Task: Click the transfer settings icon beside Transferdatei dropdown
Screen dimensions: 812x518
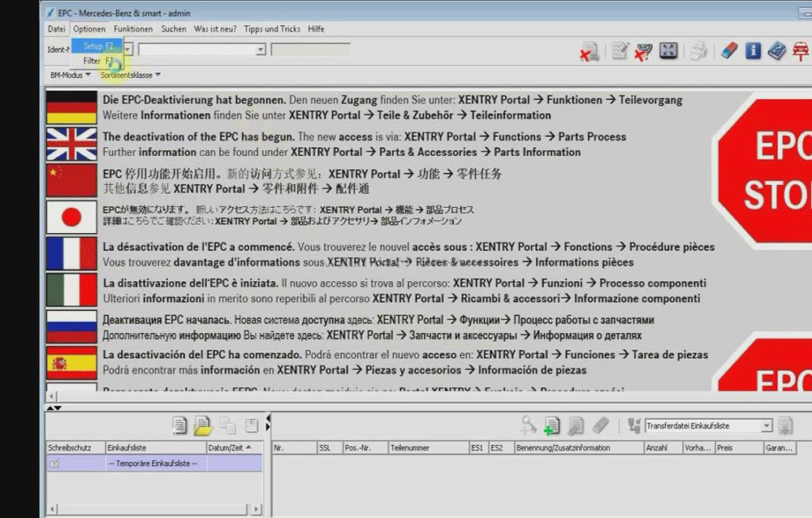Action: [x=634, y=425]
